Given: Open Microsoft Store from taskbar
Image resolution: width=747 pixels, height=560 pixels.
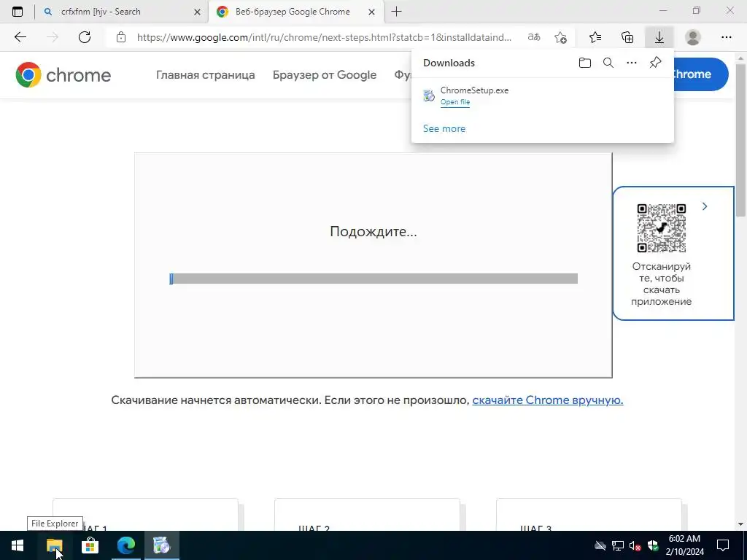Looking at the screenshot, I should click(90, 545).
